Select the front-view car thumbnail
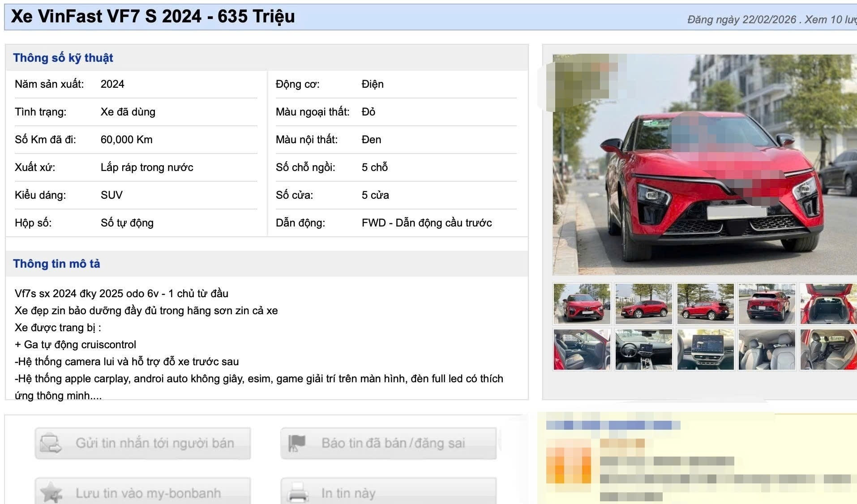Image resolution: width=857 pixels, height=504 pixels. 582,303
